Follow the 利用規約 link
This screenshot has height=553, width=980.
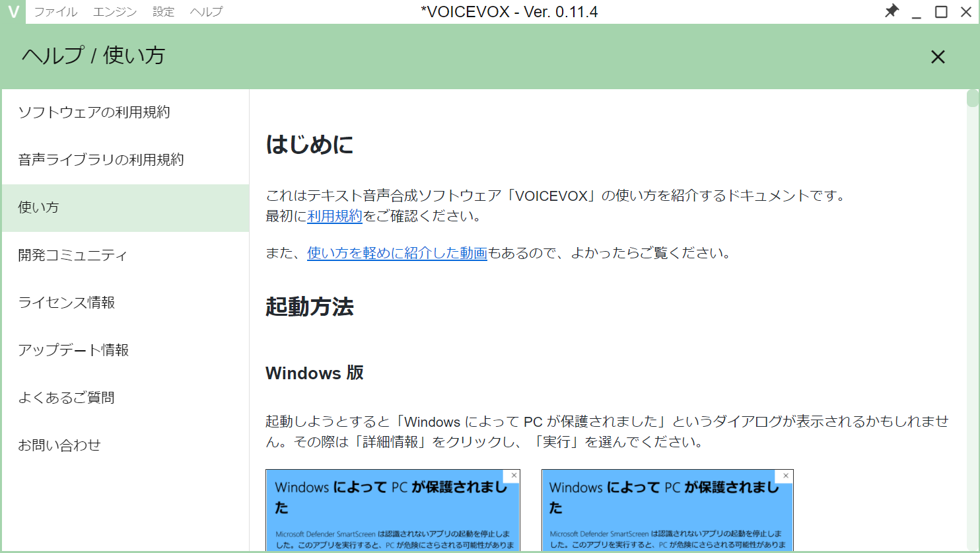[335, 216]
